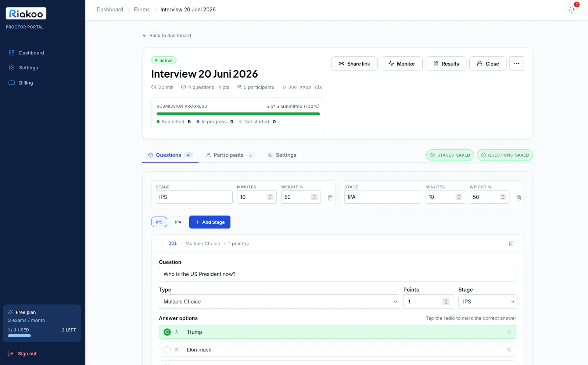Delete the IPS stage with trash icon

click(x=330, y=198)
